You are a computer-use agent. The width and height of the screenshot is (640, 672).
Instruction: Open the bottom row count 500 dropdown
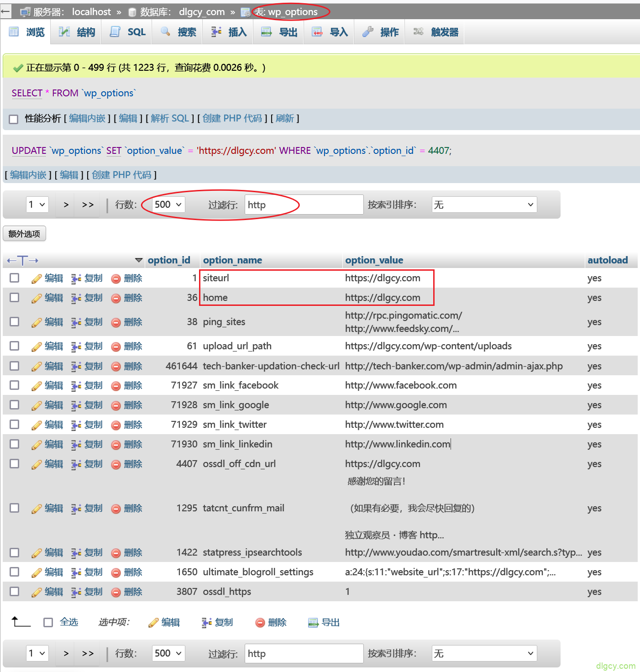click(x=168, y=653)
